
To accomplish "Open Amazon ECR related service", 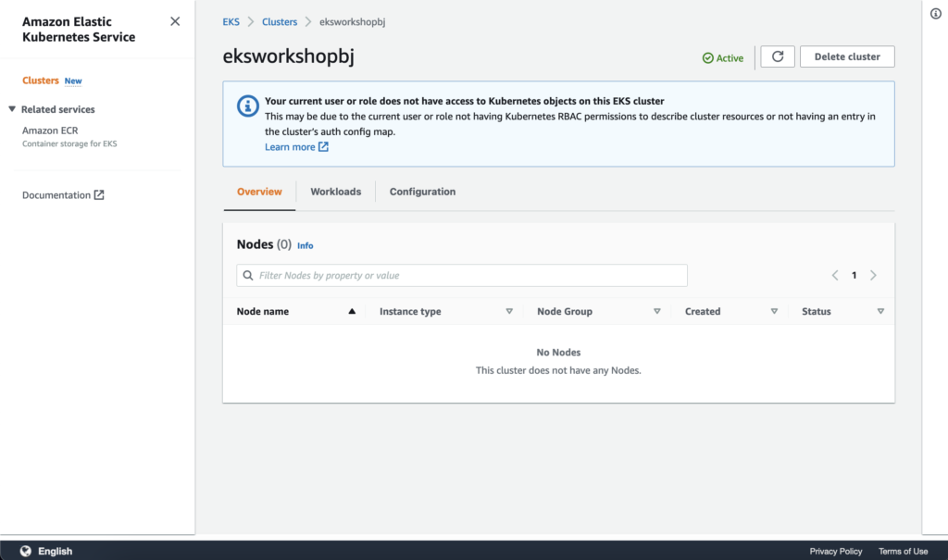I will [x=50, y=130].
